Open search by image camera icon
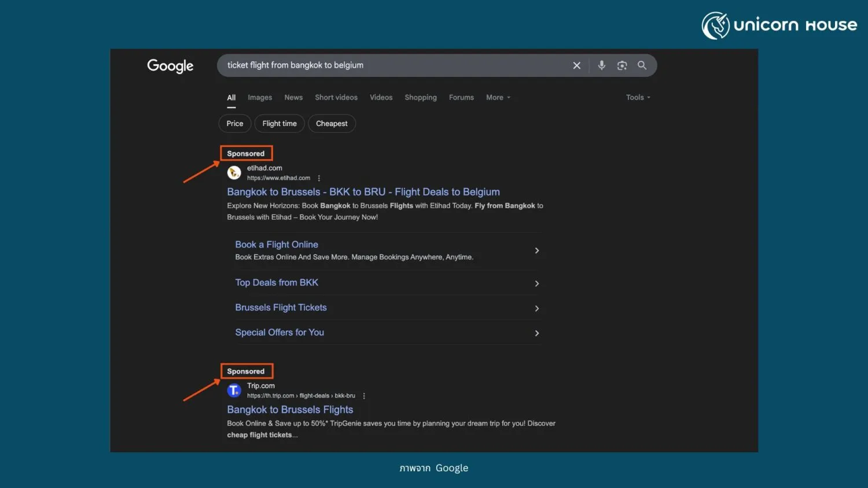 (x=622, y=65)
